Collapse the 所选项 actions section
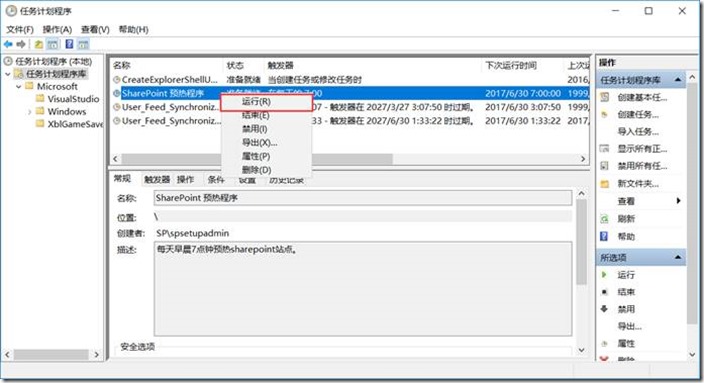Image resolution: width=704 pixels, height=383 pixels. point(678,257)
